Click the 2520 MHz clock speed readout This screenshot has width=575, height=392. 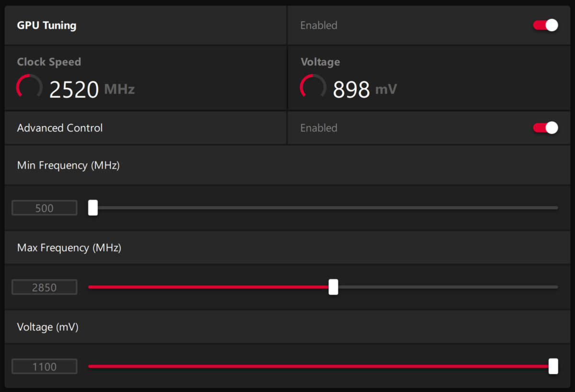tap(92, 89)
